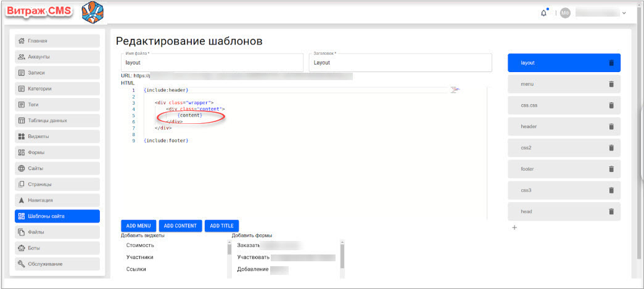This screenshot has height=289, width=644.
Task: Open Записи section
Action: pyautogui.click(x=57, y=73)
